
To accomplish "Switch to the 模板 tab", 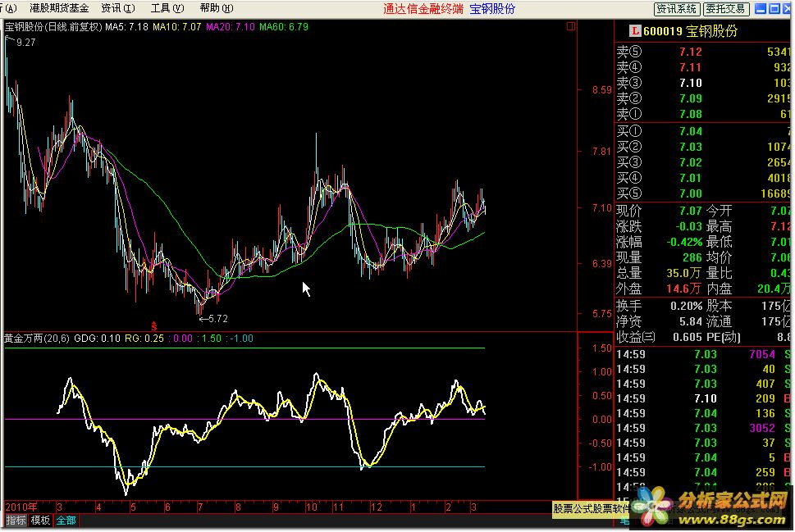I will coord(40,521).
